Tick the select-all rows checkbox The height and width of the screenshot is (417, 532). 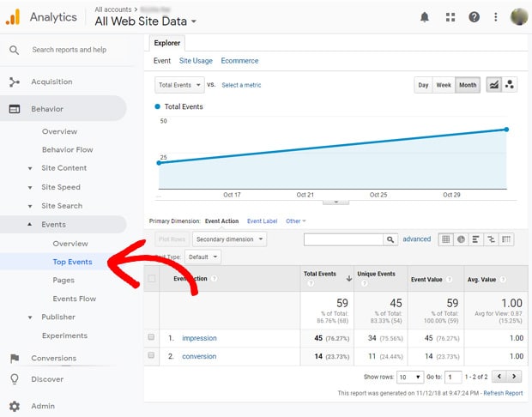[x=152, y=279]
